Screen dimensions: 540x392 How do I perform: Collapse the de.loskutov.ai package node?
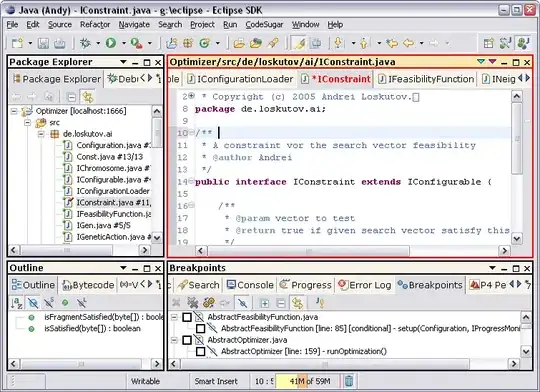click(41, 134)
